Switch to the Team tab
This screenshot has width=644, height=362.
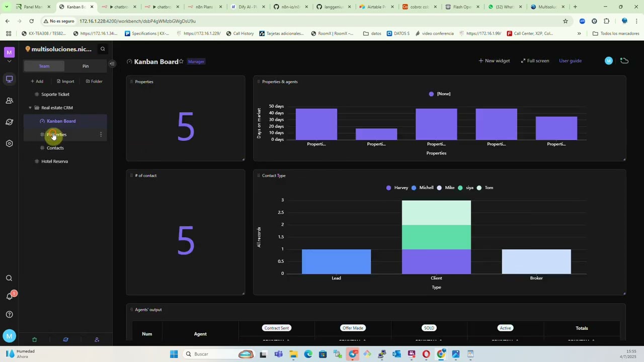click(44, 66)
